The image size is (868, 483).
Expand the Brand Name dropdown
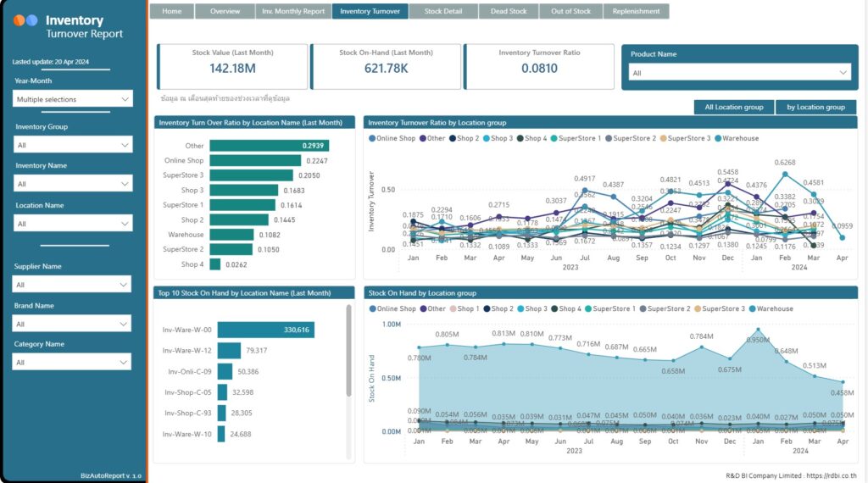[x=73, y=324]
